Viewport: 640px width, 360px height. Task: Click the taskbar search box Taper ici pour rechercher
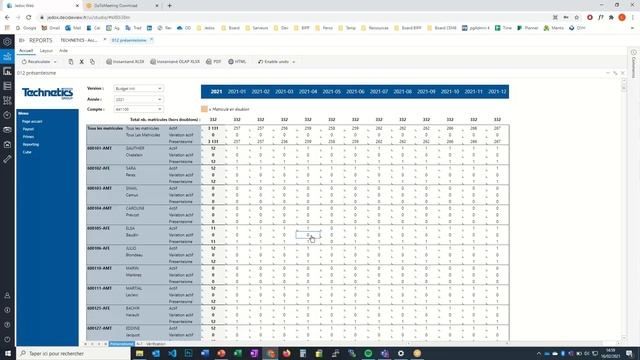coord(73,353)
